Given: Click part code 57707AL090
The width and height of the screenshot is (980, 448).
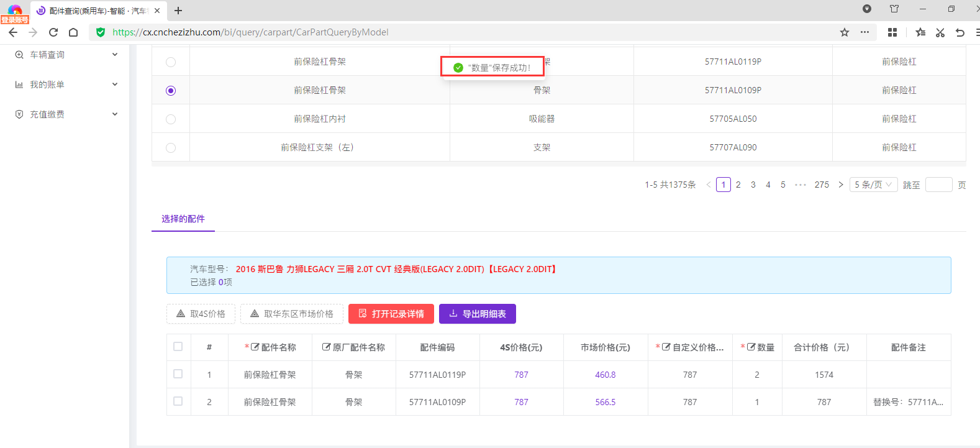Looking at the screenshot, I should point(733,147).
